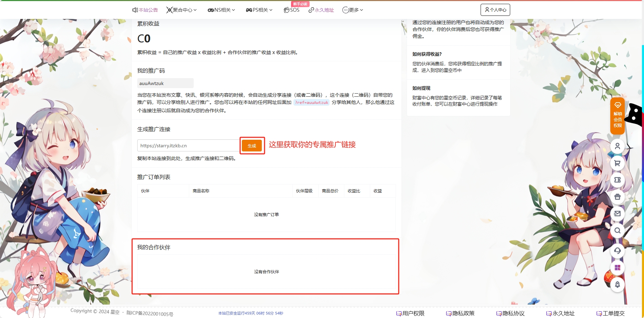Click the 永久地址 link icon
Image resolution: width=644 pixels, height=318 pixels.
tap(321, 10)
